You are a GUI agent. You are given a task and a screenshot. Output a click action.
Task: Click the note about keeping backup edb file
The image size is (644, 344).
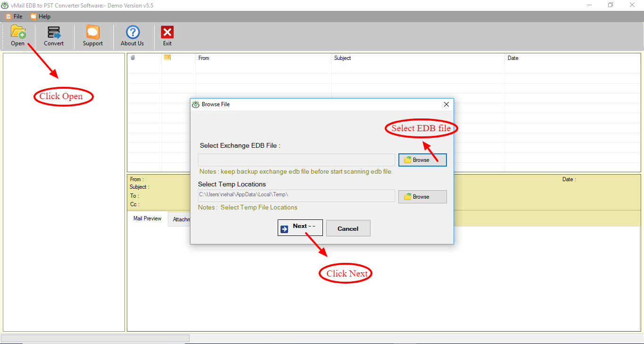[x=296, y=172]
